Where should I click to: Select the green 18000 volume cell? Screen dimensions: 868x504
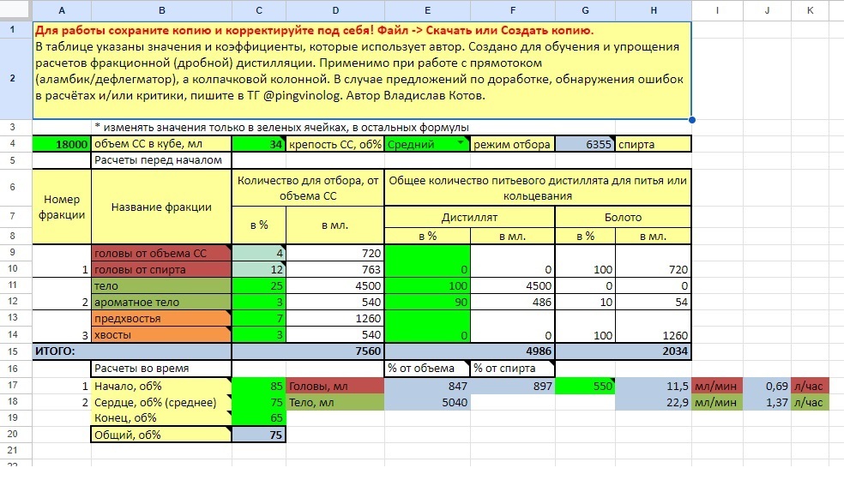pos(62,145)
